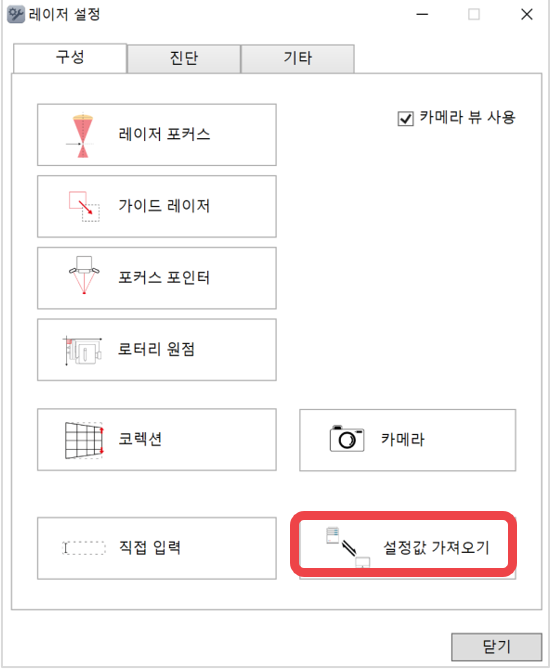550x669 pixels.
Task: Open 레이저 포커스 settings button
Action: [157, 135]
